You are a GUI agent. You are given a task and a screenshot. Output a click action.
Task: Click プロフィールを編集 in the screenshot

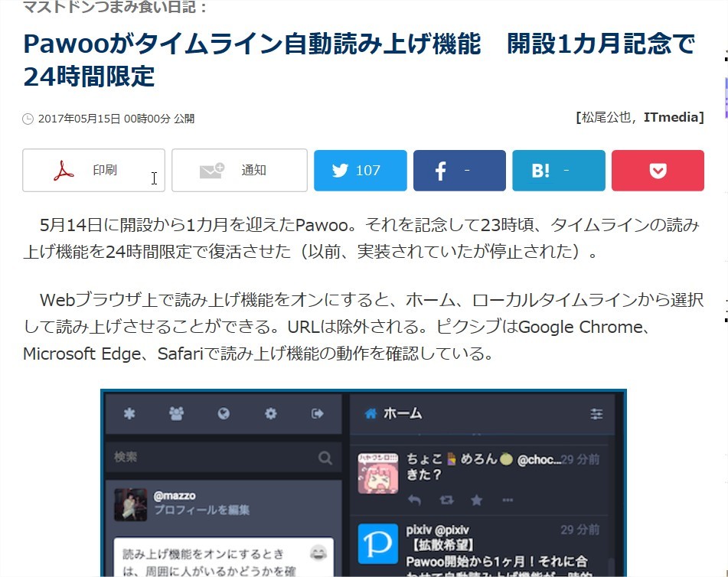201,510
